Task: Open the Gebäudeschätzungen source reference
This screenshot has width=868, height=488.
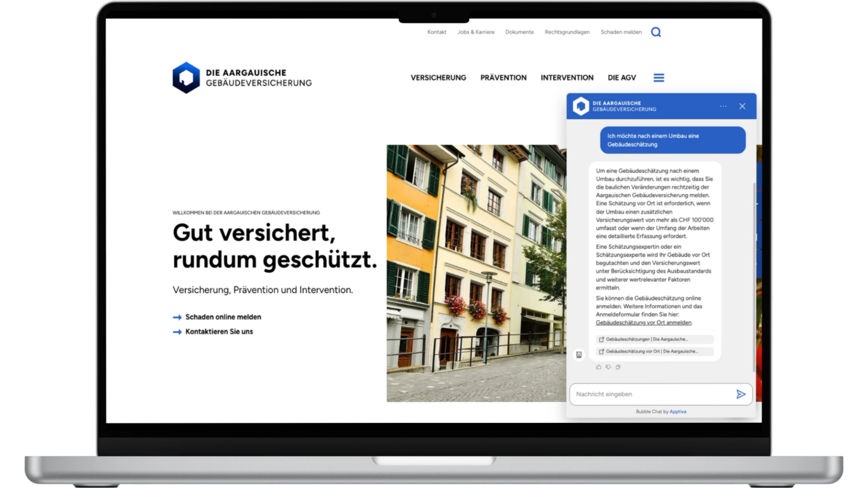Action: click(x=655, y=339)
